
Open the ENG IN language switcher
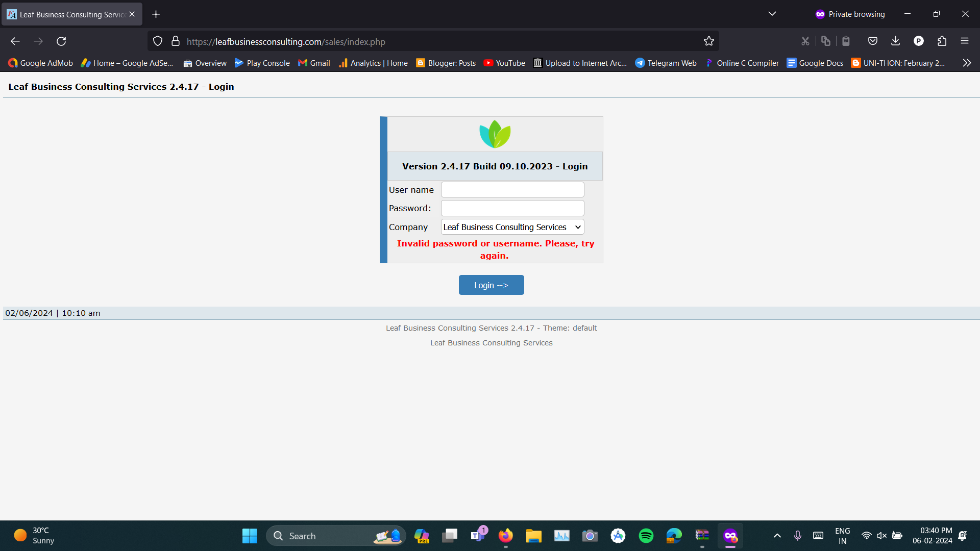pyautogui.click(x=843, y=536)
